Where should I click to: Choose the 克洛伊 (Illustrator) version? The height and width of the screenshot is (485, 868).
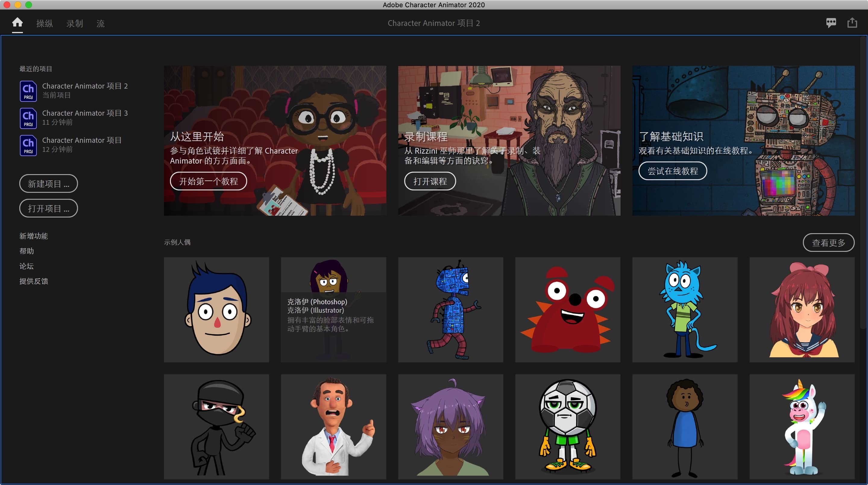(316, 310)
